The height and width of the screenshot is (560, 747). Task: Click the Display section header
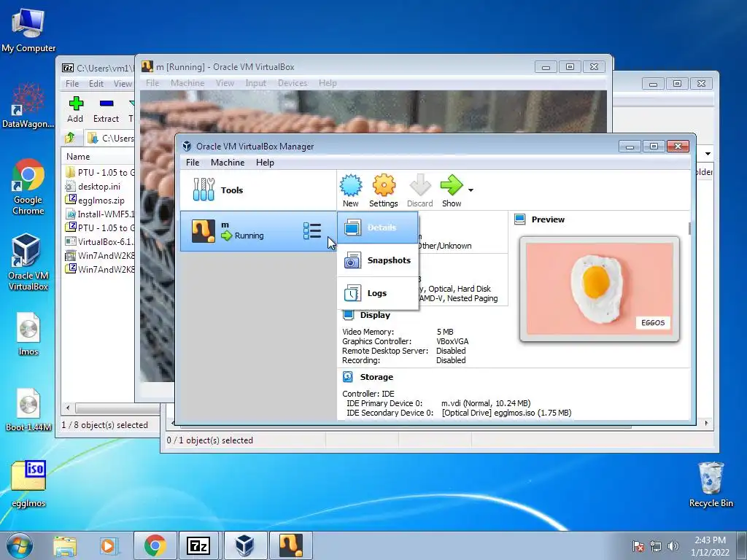pyautogui.click(x=375, y=315)
